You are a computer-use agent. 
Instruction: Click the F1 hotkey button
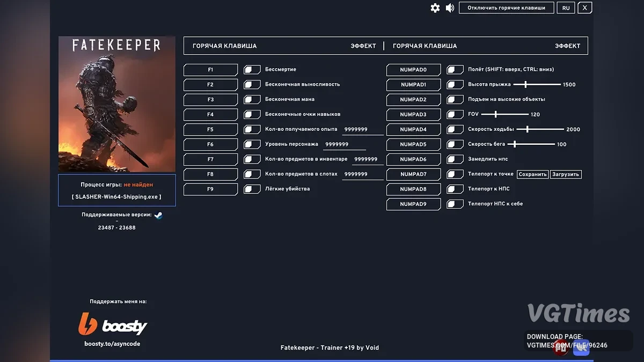[211, 70]
